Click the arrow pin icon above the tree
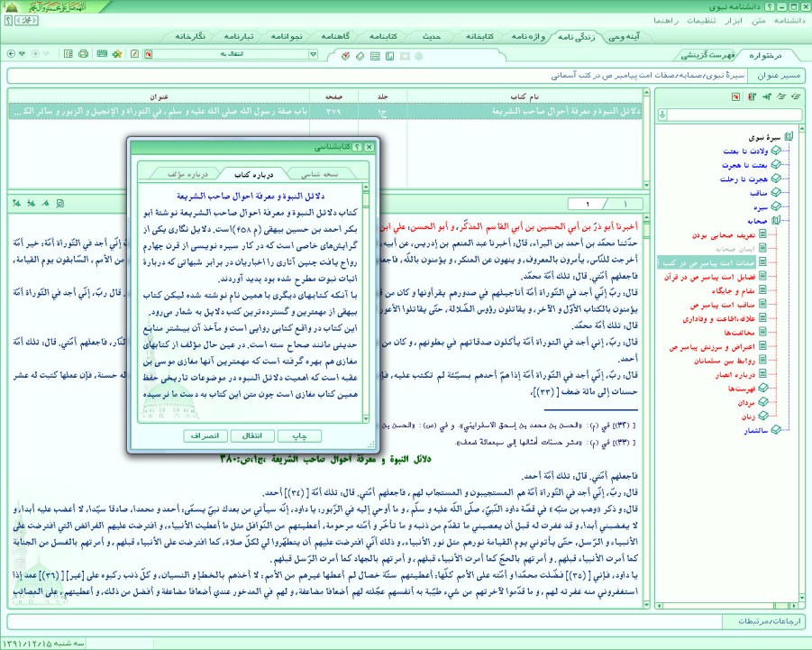This screenshot has width=812, height=650. pyautogui.click(x=767, y=96)
